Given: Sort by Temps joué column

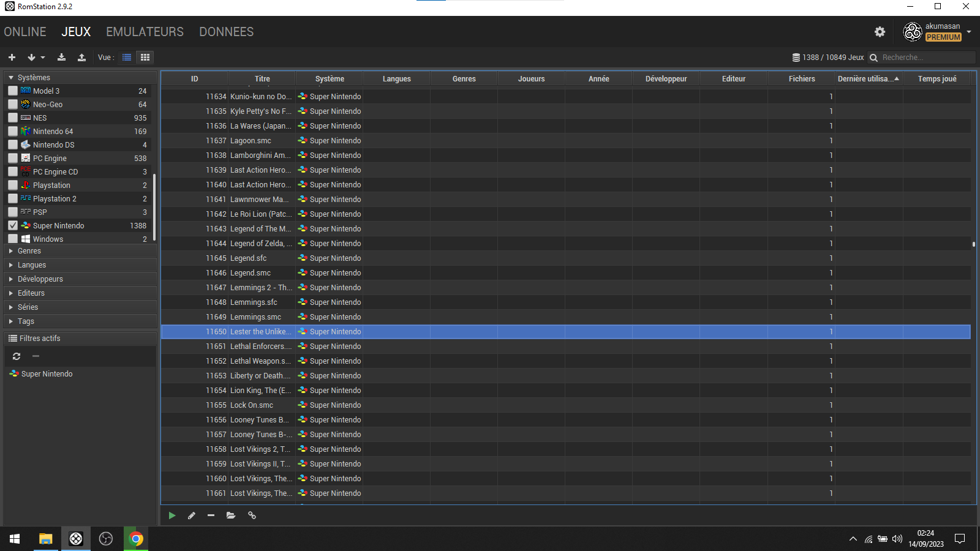Looking at the screenshot, I should 937,79.
